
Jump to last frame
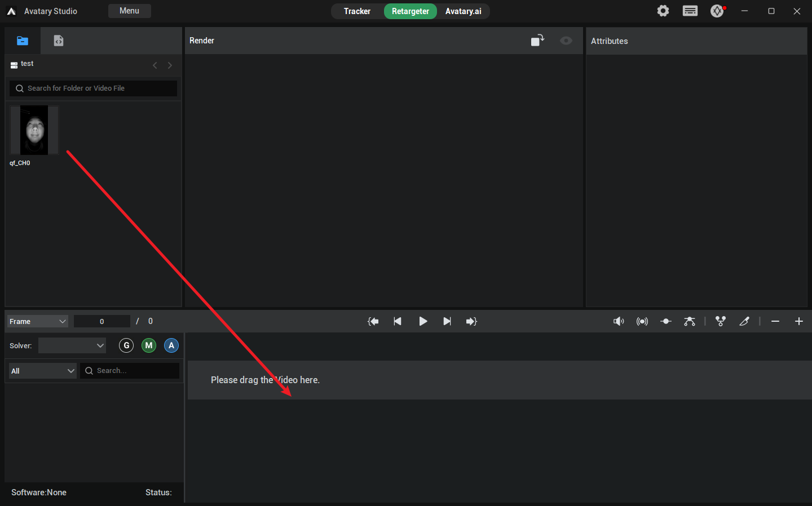point(471,321)
